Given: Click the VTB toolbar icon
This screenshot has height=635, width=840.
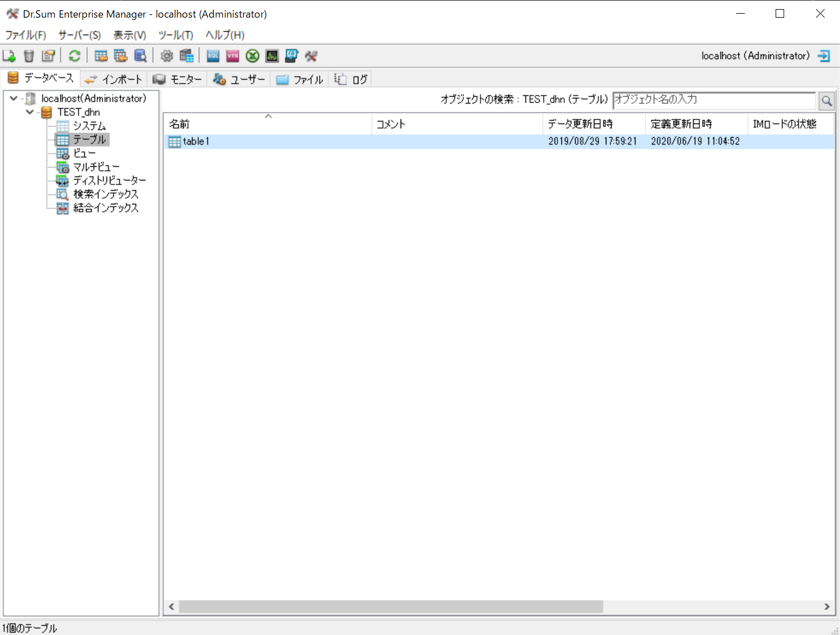Looking at the screenshot, I should point(232,55).
